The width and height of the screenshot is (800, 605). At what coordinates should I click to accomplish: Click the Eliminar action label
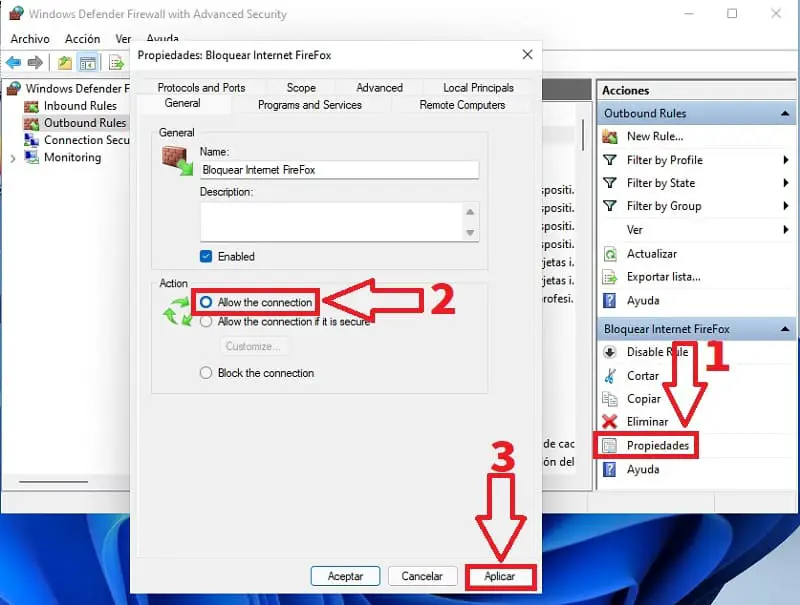point(647,421)
